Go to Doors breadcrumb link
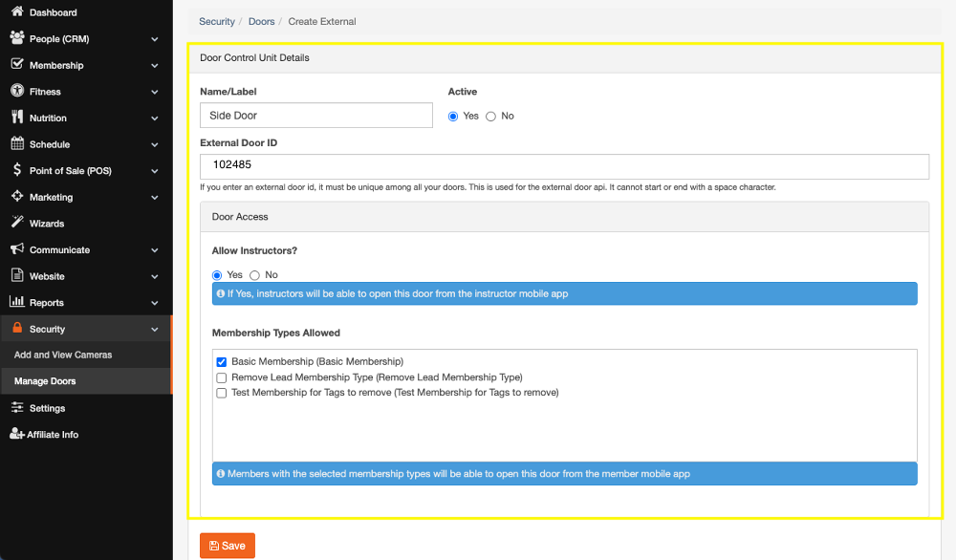The image size is (956, 560). (262, 21)
